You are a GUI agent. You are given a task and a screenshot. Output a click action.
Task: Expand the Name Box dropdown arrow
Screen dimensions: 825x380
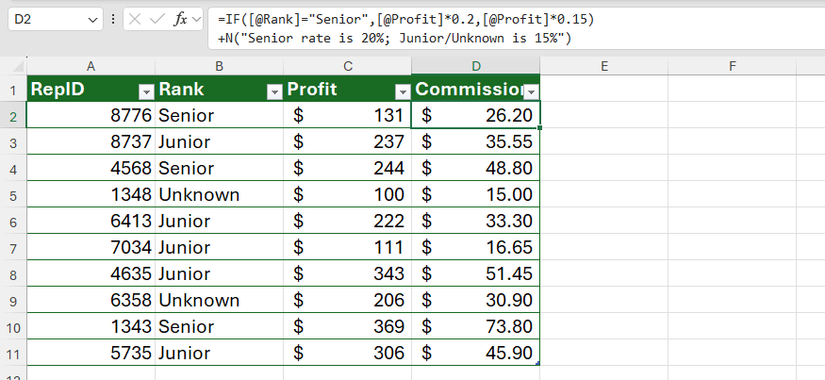pyautogui.click(x=93, y=20)
